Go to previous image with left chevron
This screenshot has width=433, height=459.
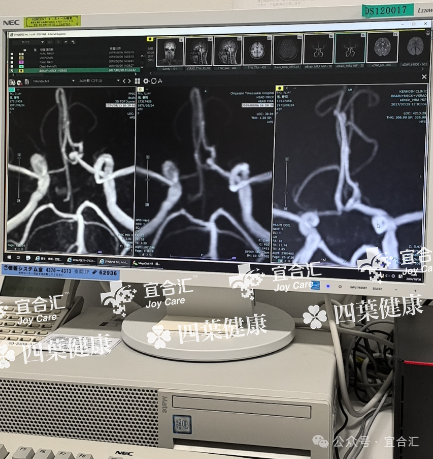click(x=124, y=81)
